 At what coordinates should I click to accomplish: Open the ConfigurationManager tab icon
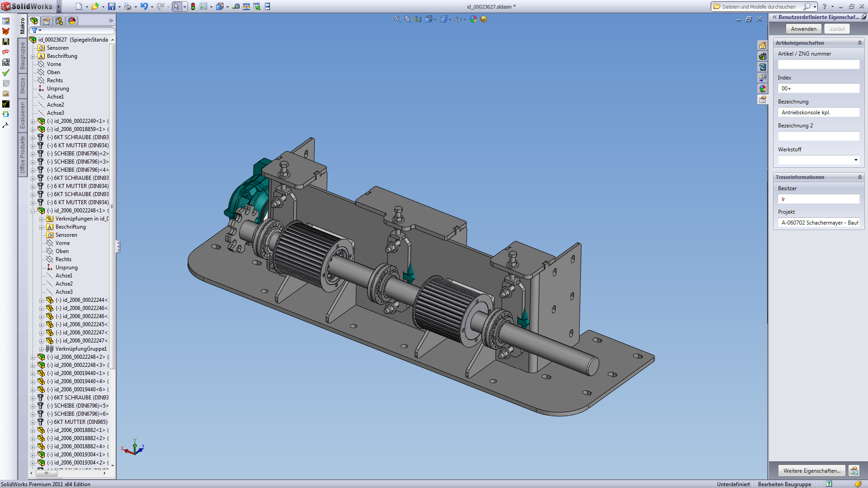pyautogui.click(x=59, y=21)
